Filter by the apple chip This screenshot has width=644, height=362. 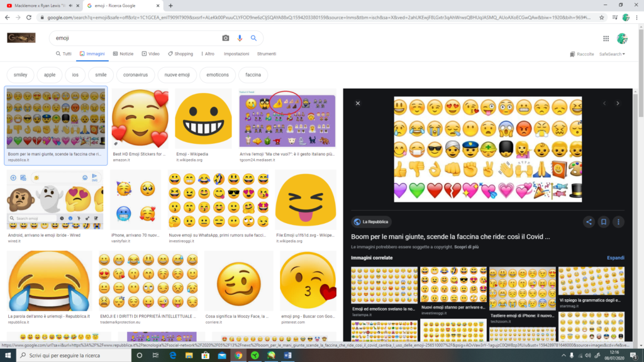(x=50, y=75)
